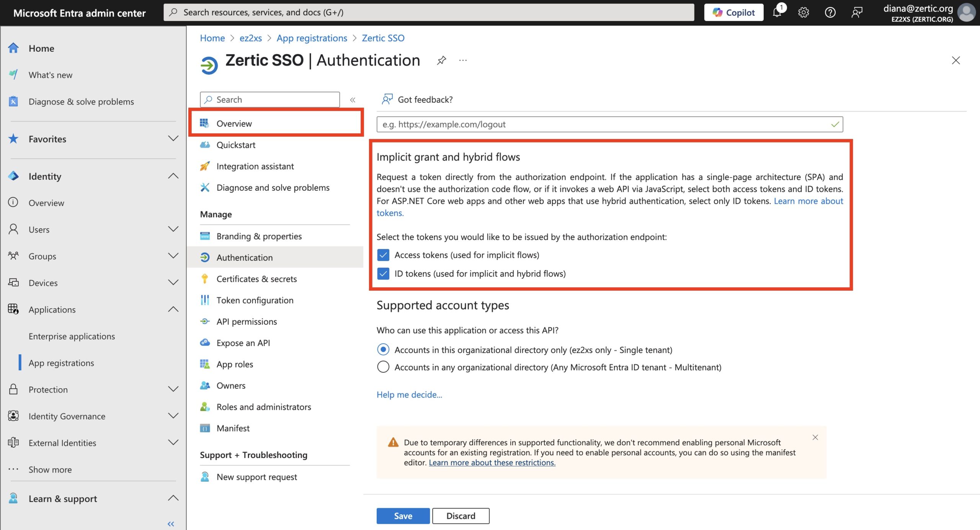Expand the Favorites section
This screenshot has height=530, width=980.
click(173, 139)
